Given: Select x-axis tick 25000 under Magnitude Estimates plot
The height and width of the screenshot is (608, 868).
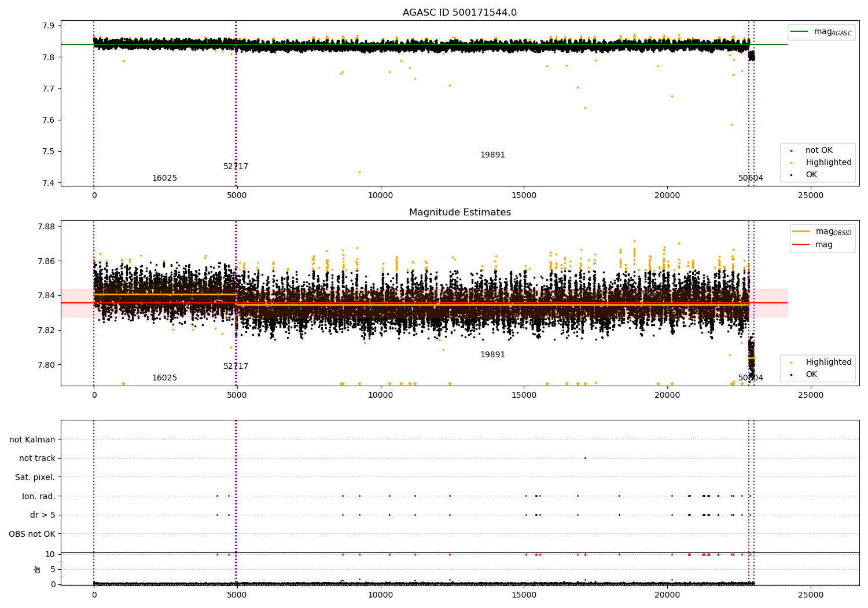Looking at the screenshot, I should (811, 395).
